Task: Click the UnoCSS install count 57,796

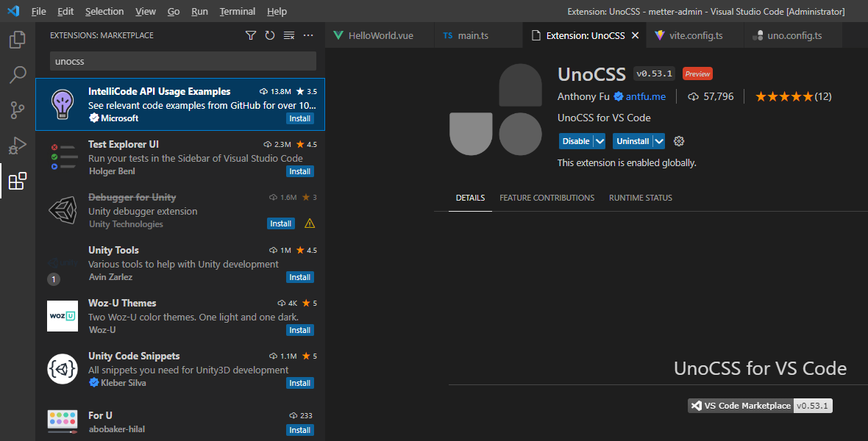Action: [711, 96]
